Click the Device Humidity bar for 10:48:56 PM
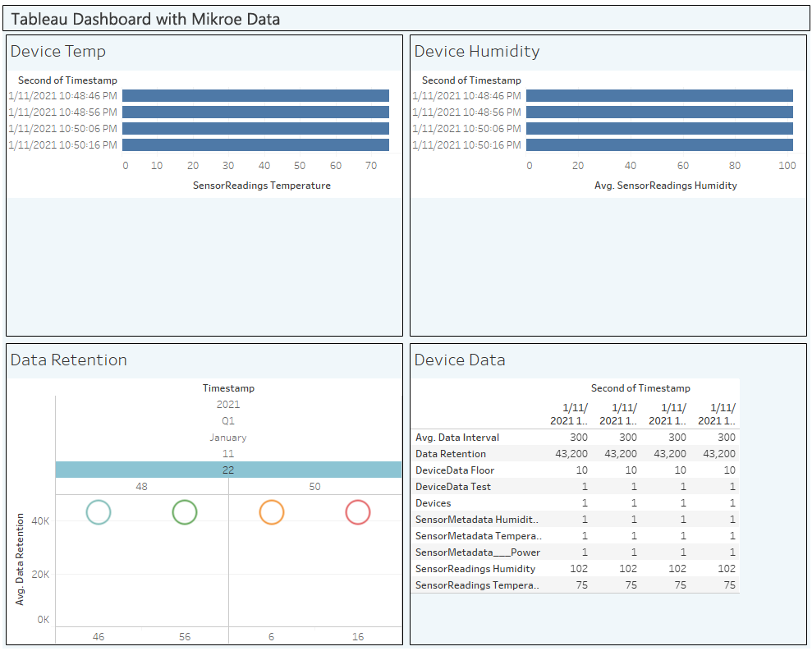This screenshot has width=812, height=651. 660,112
